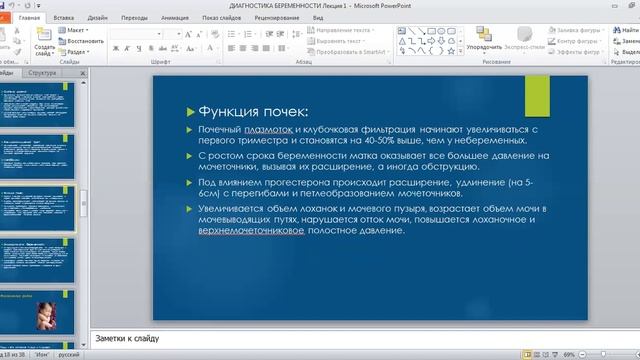Select the slide thumbnail with baby photo

[x=36, y=312]
